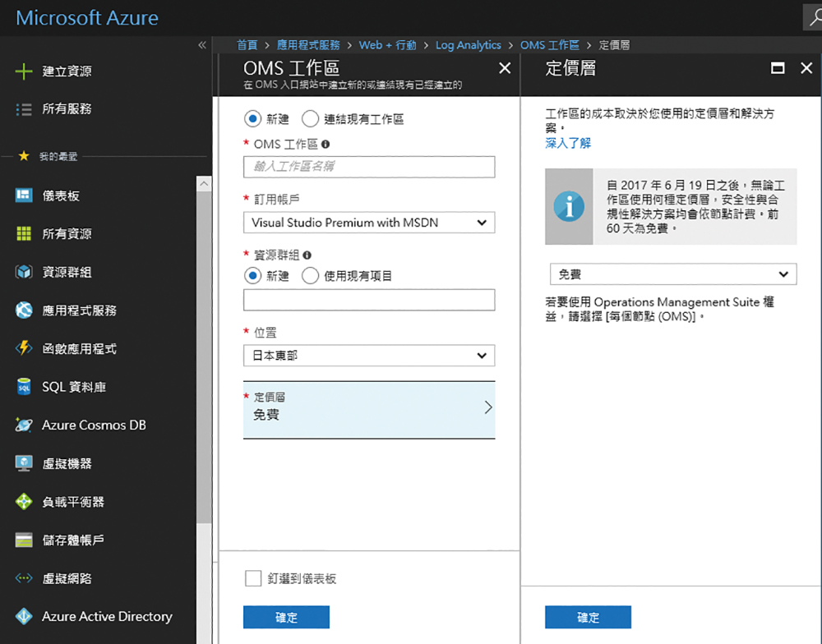Click sidebar scrollbar up arrow
Screen dimensions: 822x644
(204, 184)
